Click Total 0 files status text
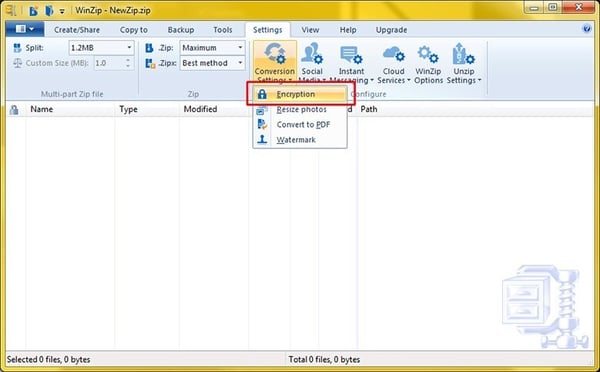Screen dimensions: 600x372 point(324,359)
